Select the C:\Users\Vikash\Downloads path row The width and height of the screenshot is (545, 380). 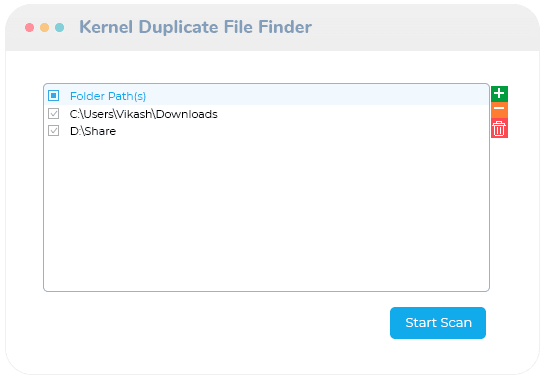click(267, 114)
